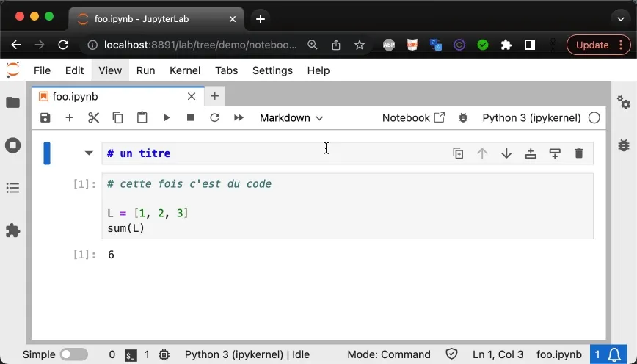Restart the kernel with the refresh icon
The width and height of the screenshot is (637, 364).
pyautogui.click(x=214, y=117)
